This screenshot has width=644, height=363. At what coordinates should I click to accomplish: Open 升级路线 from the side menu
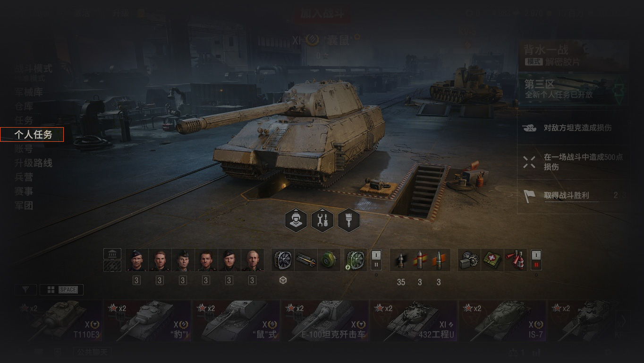pos(33,163)
